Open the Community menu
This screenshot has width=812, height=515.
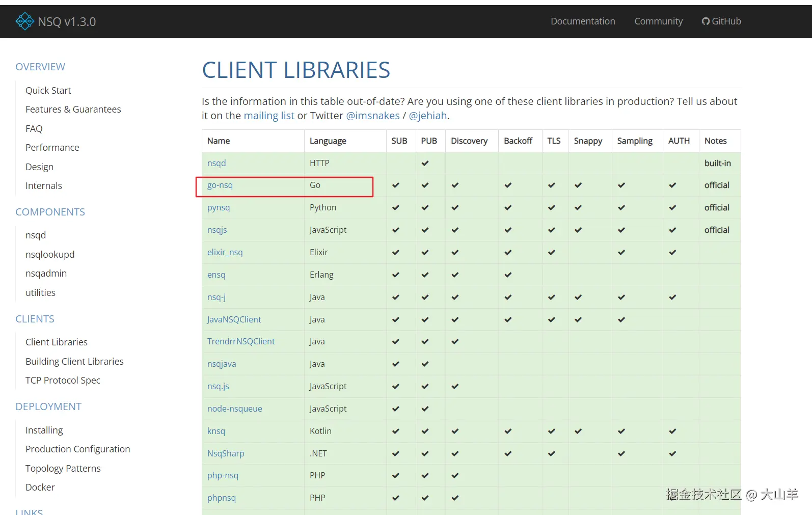[x=658, y=21]
